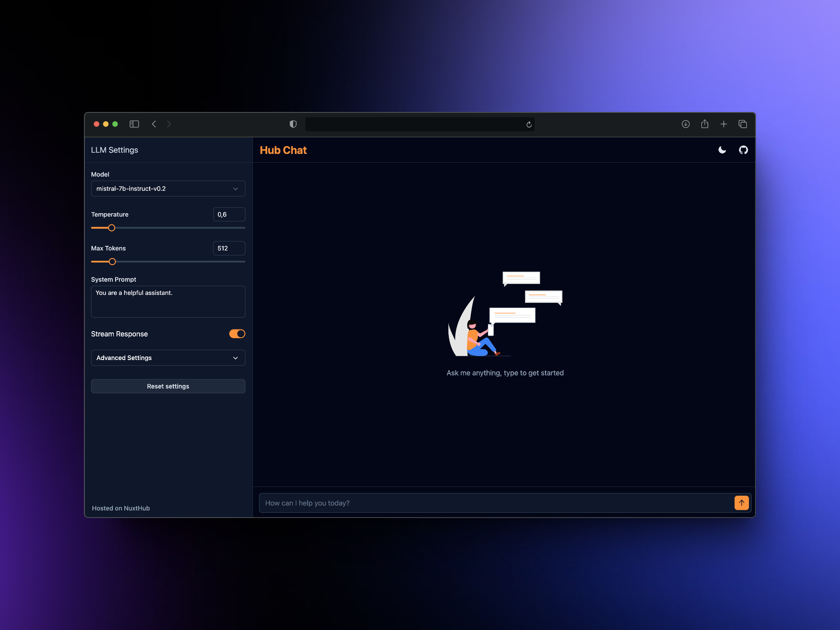
Task: Click the privacy shield icon
Action: tap(293, 124)
